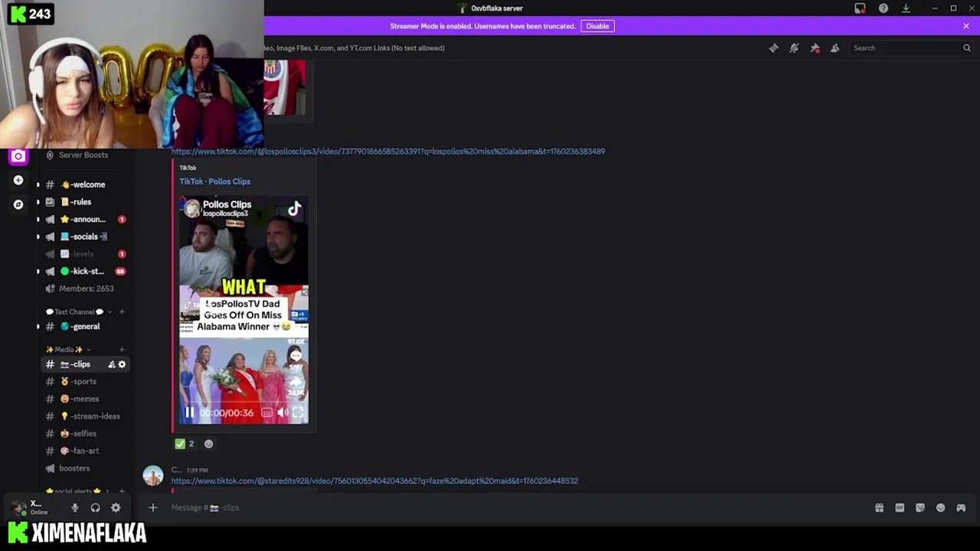Image resolution: width=980 pixels, height=551 pixels.
Task: Open the announcements channel
Action: coord(83,220)
